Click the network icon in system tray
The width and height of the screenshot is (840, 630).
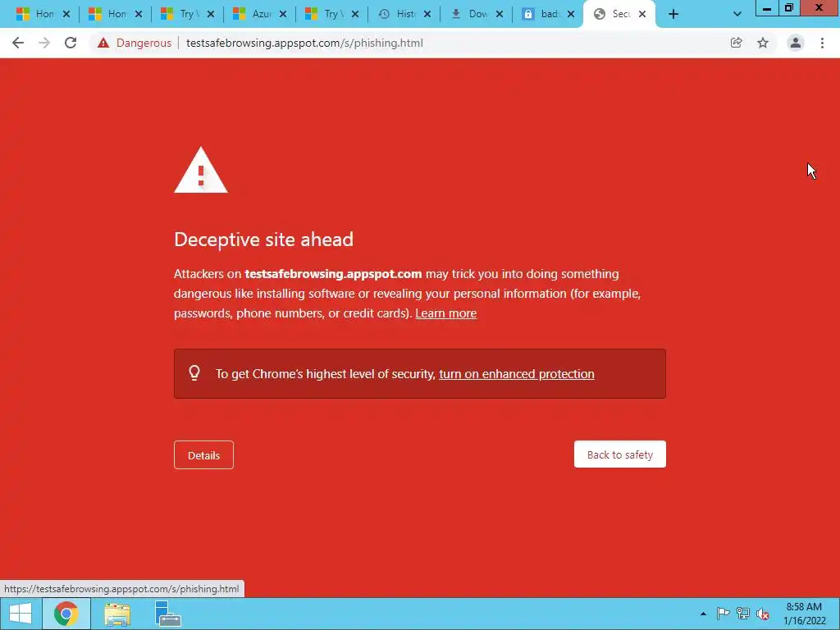(743, 614)
